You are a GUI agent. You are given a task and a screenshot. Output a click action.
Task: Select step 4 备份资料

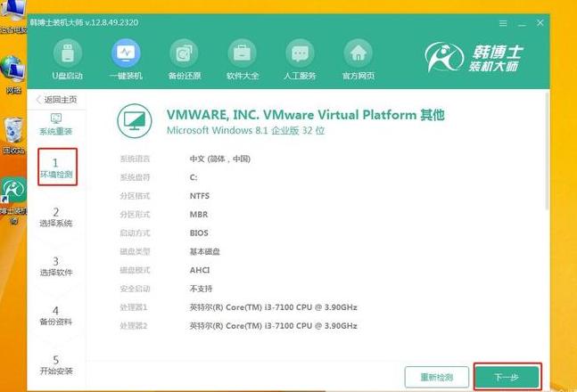click(56, 316)
